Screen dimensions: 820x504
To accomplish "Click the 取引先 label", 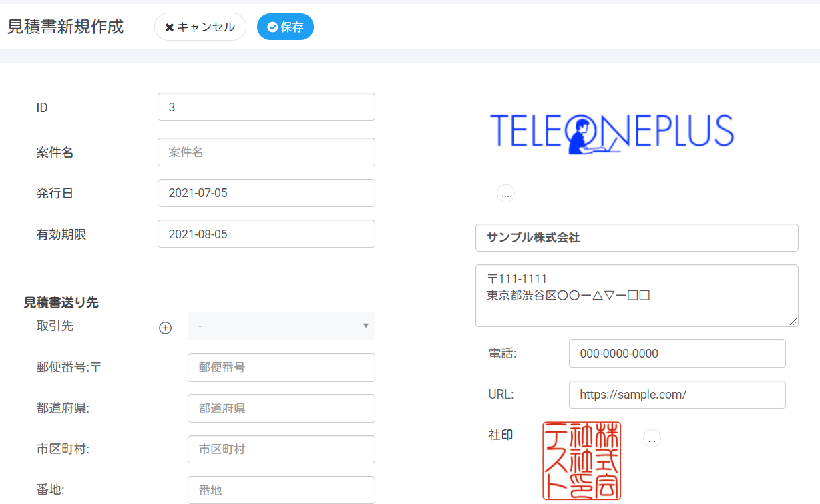I will click(x=55, y=326).
